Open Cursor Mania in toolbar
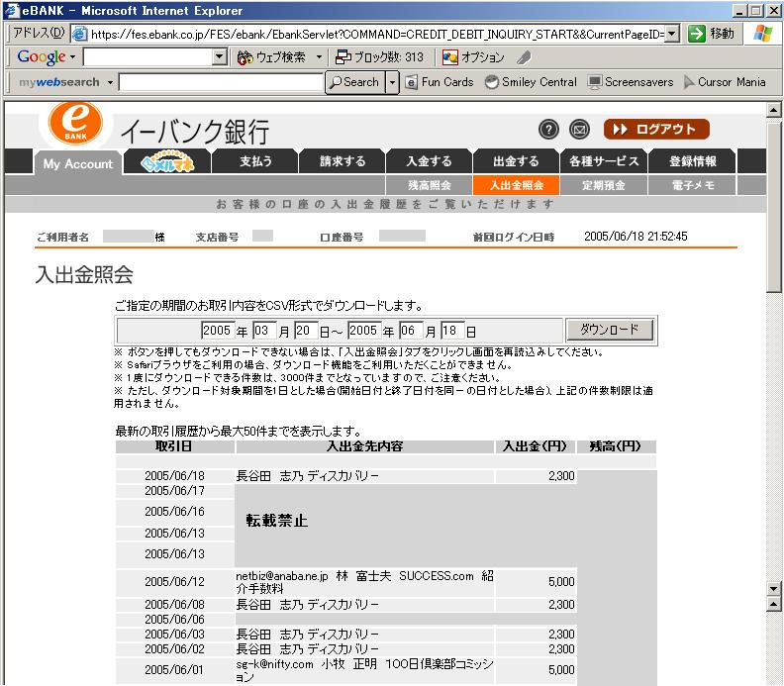 [724, 82]
